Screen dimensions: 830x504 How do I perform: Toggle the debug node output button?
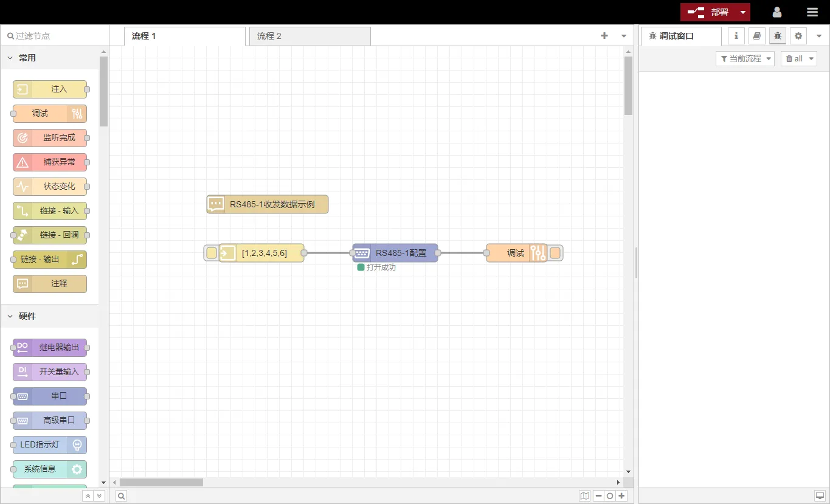(555, 253)
